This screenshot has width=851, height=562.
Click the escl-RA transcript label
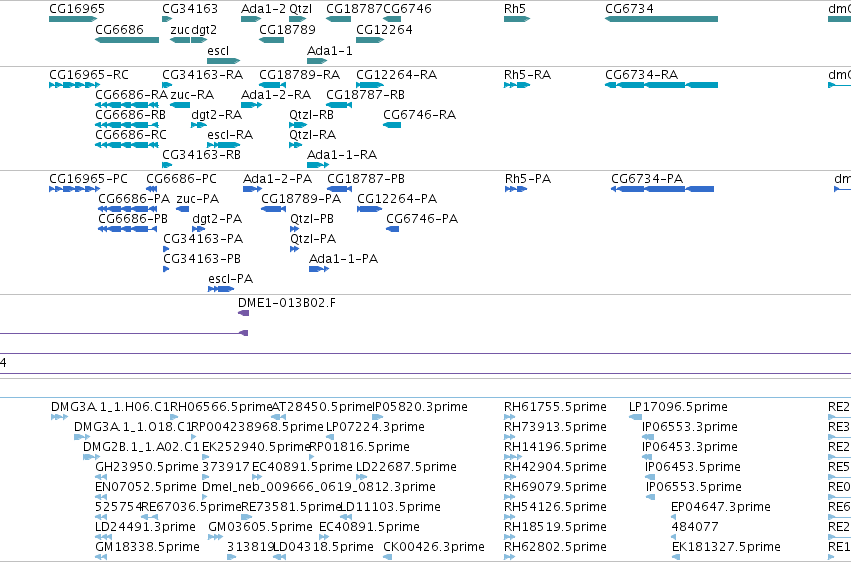tap(230, 135)
